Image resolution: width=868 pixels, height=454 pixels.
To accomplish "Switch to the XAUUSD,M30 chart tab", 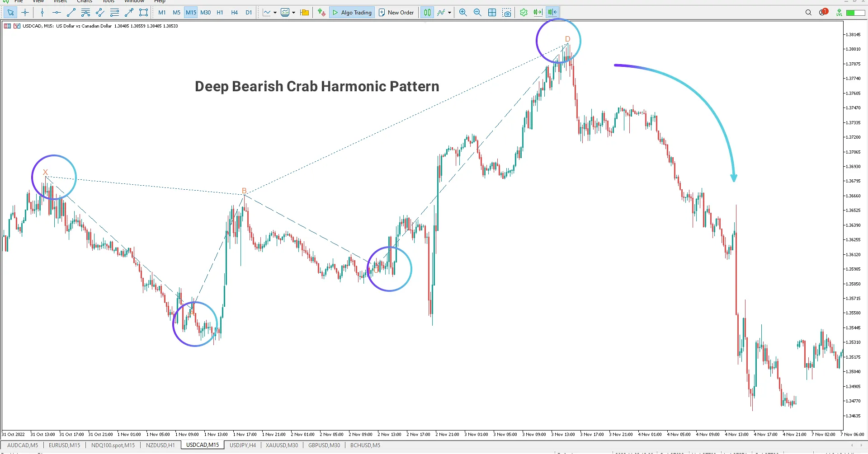I will coord(281,445).
